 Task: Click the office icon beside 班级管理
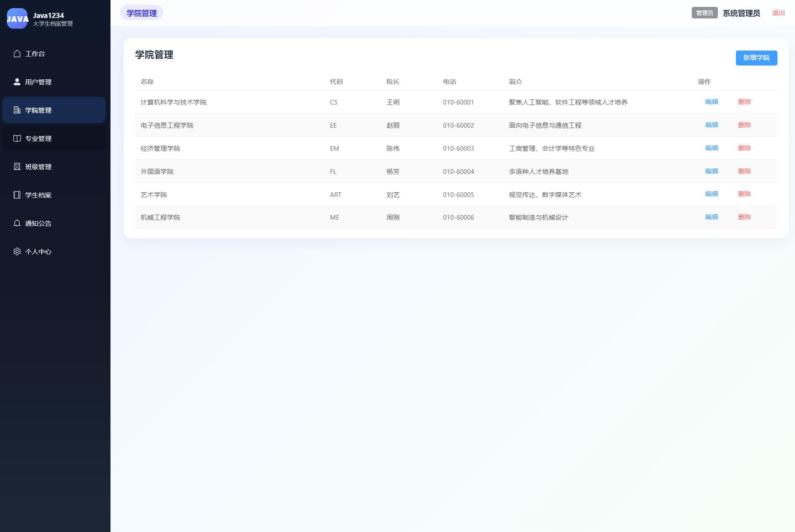point(17,167)
